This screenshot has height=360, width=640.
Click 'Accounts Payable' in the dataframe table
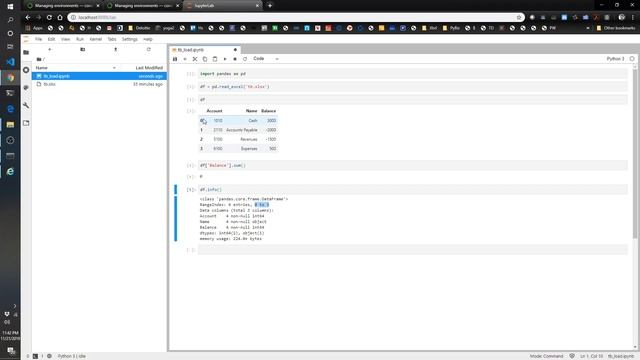coord(242,130)
